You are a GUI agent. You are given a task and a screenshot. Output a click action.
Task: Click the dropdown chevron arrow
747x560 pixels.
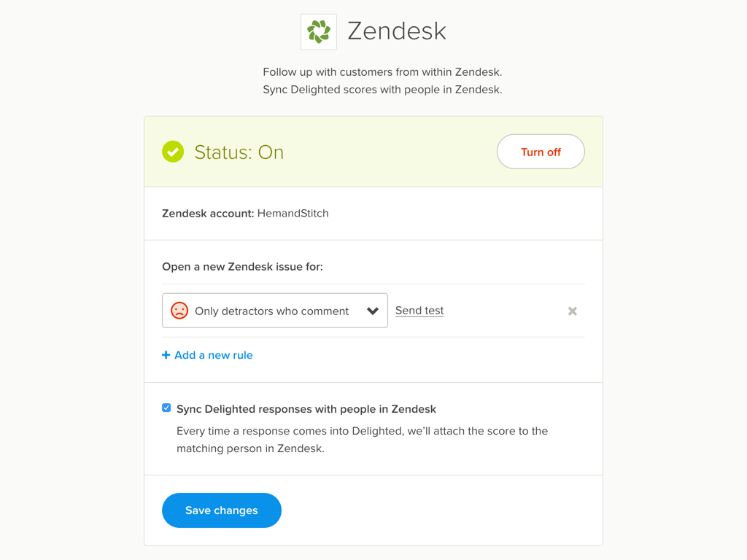(x=373, y=311)
